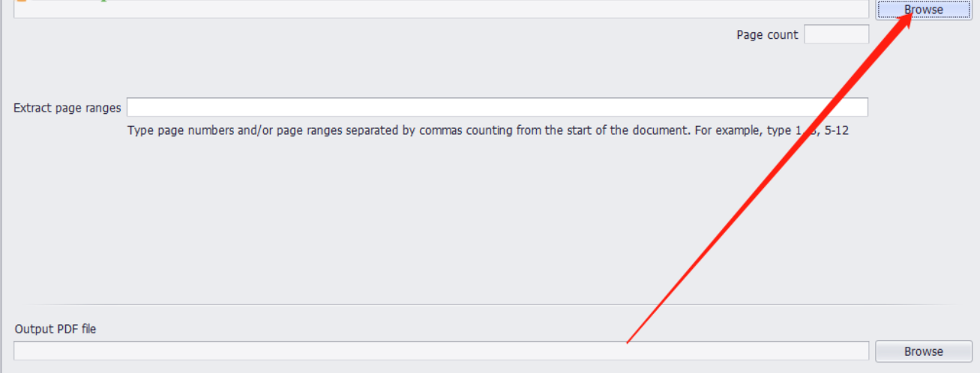Click the highlighted Browse button above Page count
Image resolution: width=980 pixels, height=373 pixels.
(x=923, y=10)
